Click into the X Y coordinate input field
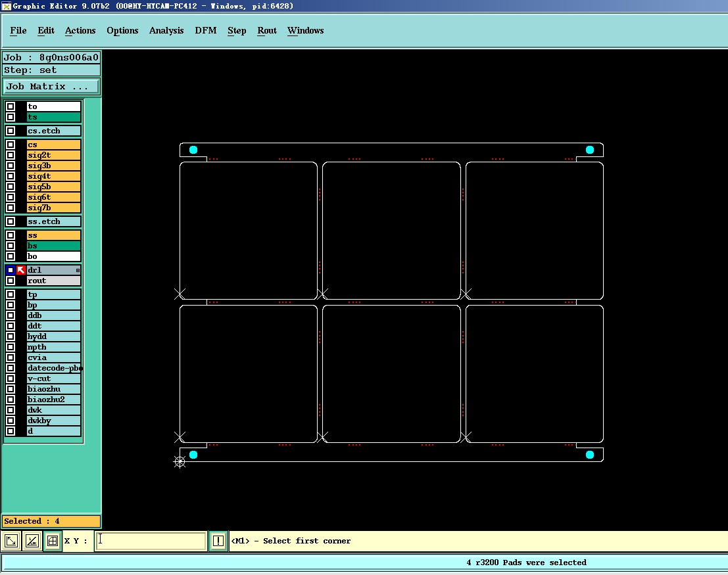The height and width of the screenshot is (575, 728). point(151,541)
